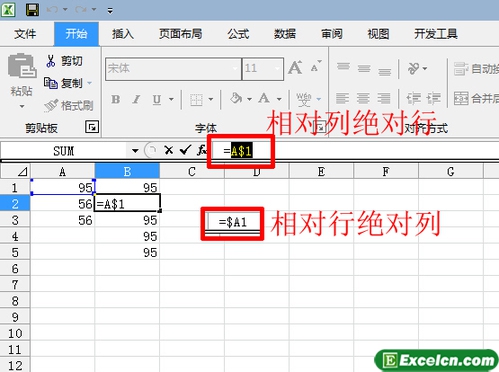This screenshot has width=499, height=372.
Task: Select bottom align icon
Action: coord(384,71)
